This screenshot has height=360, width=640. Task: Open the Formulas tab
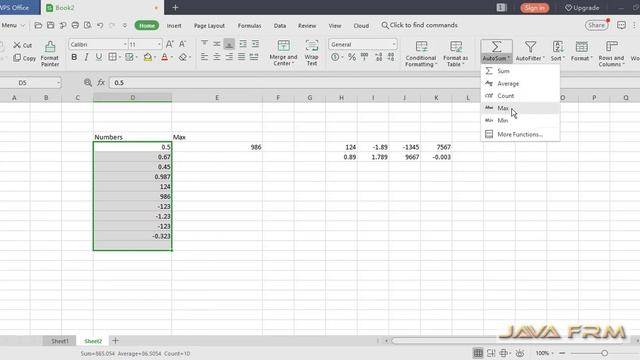coord(249,26)
